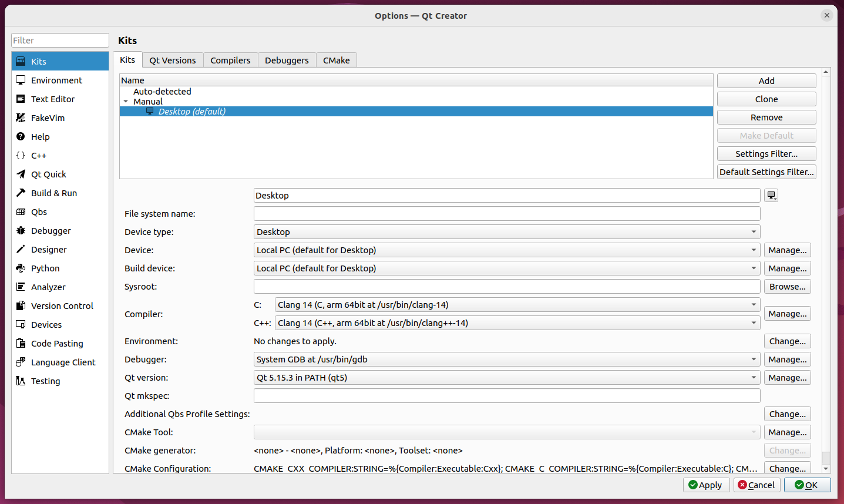This screenshot has height=504, width=844.
Task: Click Manage next to Device
Action: pyautogui.click(x=788, y=250)
